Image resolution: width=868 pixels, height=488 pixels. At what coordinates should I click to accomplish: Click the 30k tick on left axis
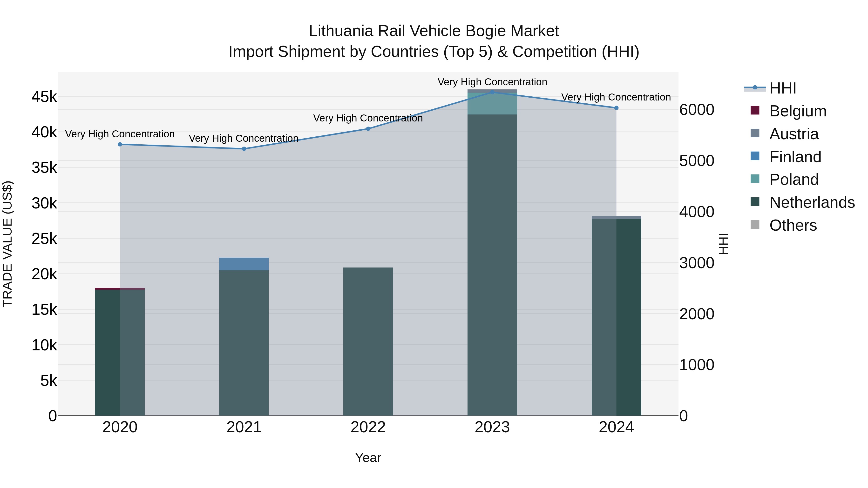(x=44, y=203)
